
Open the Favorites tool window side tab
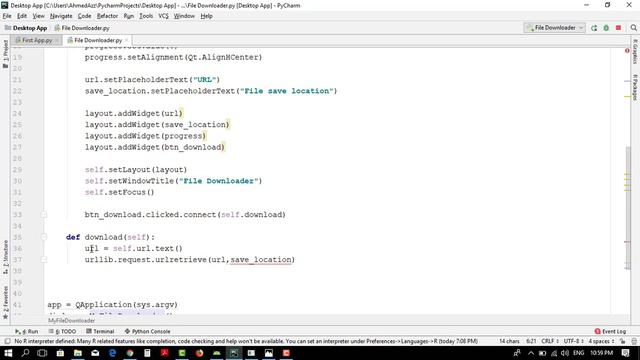[5, 302]
